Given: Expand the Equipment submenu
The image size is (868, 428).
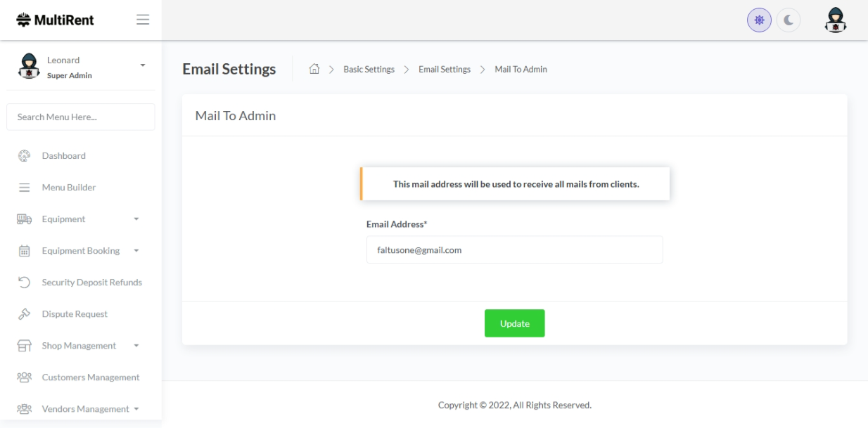Looking at the screenshot, I should coord(136,219).
